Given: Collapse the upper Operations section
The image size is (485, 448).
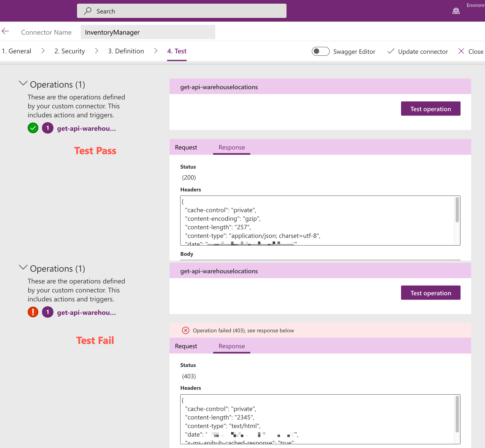Looking at the screenshot, I should pyautogui.click(x=23, y=83).
